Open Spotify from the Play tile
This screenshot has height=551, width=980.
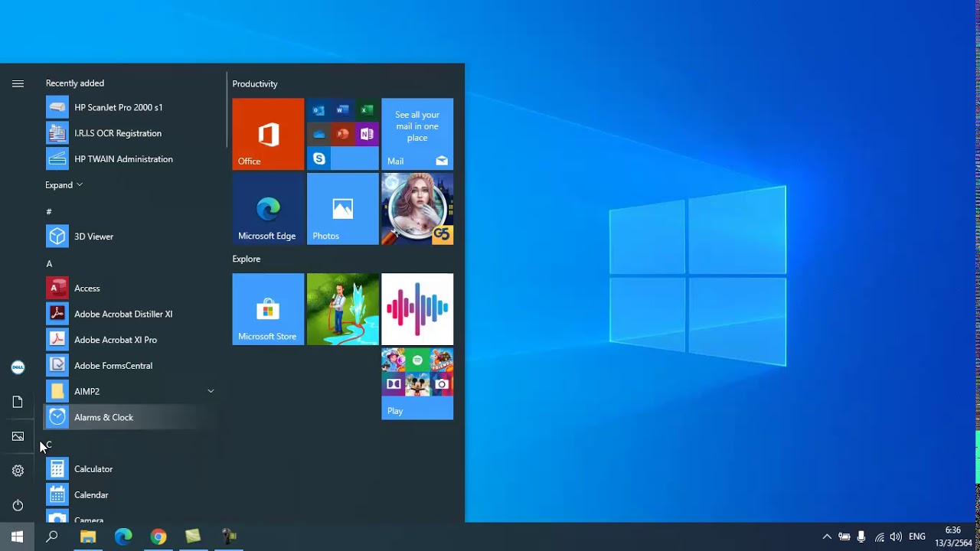[x=417, y=360]
